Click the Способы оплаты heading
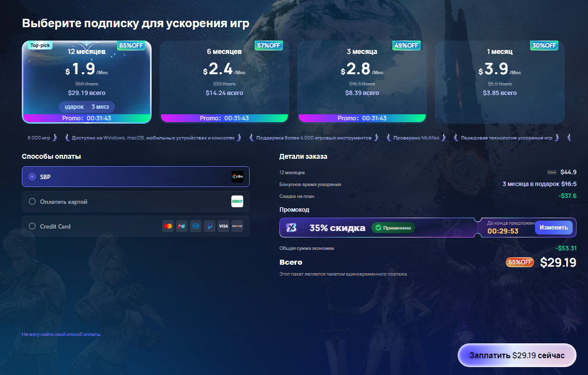This screenshot has width=588, height=375. [52, 157]
